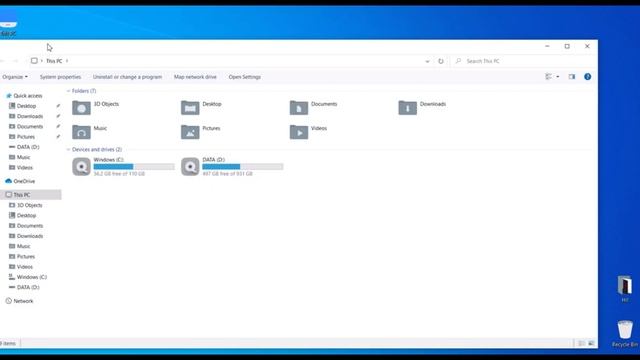
Task: Click the Windows (C:) storage usage bar
Action: point(134,167)
